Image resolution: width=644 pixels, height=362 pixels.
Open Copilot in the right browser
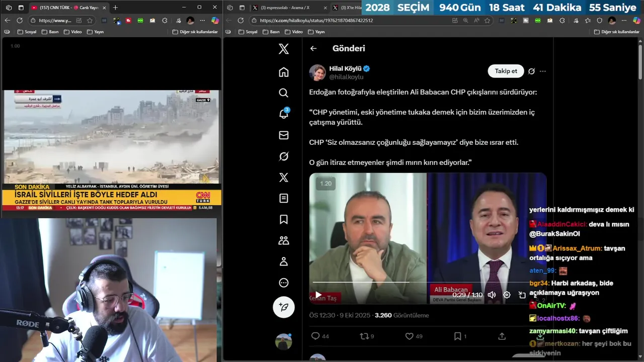point(636,21)
